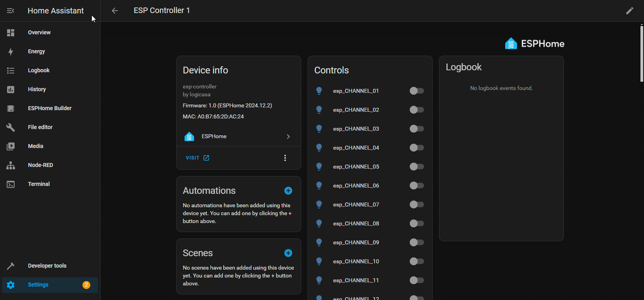Enable the esp_CHANNEL_05 switch
The width and height of the screenshot is (644, 300).
pos(416,167)
